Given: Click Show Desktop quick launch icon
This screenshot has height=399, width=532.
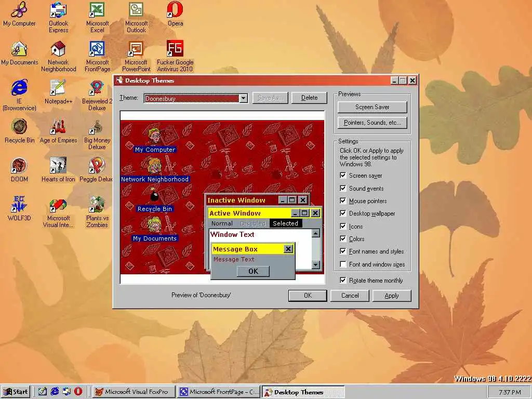Looking at the screenshot, I should [x=43, y=391].
